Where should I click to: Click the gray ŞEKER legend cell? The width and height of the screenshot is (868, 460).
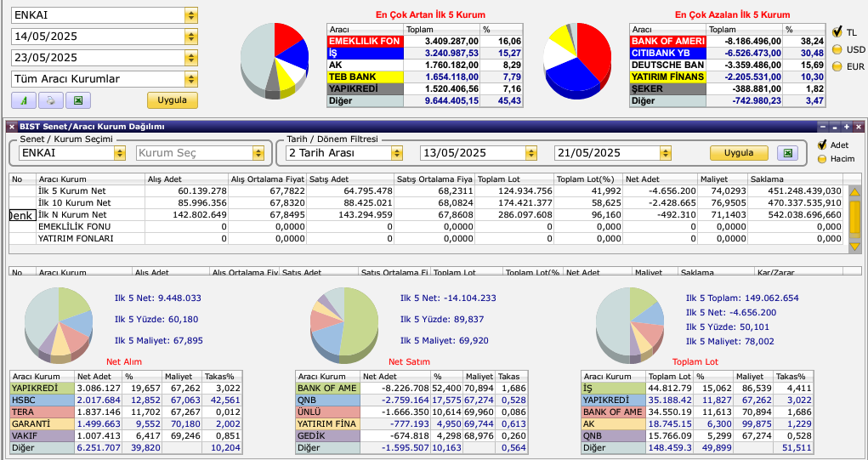(x=668, y=88)
